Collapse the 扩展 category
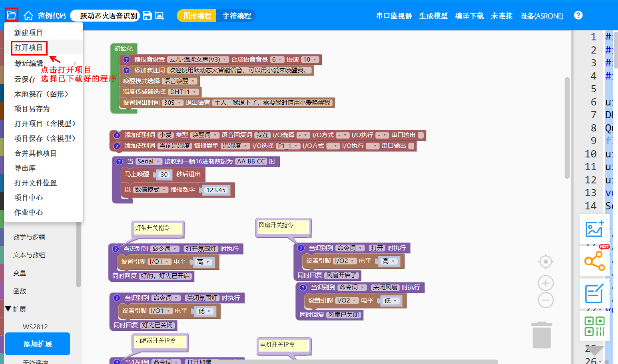 (x=8, y=309)
